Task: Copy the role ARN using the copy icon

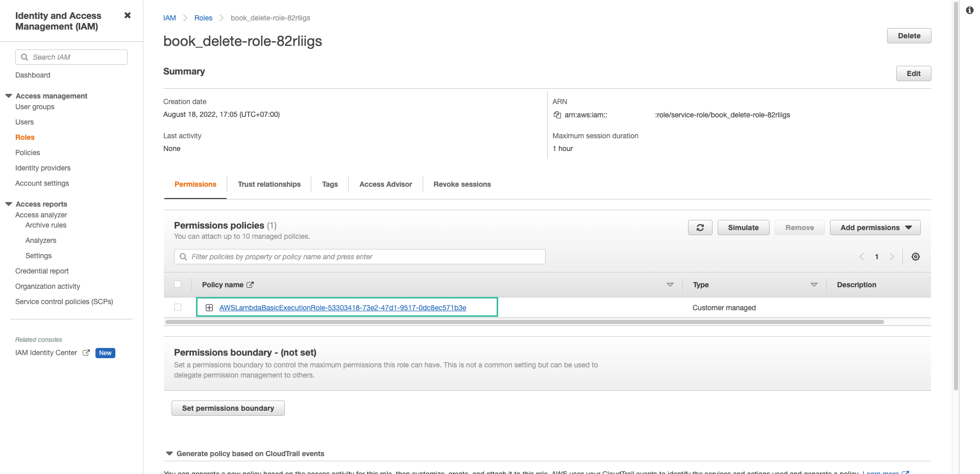Action: tap(557, 115)
